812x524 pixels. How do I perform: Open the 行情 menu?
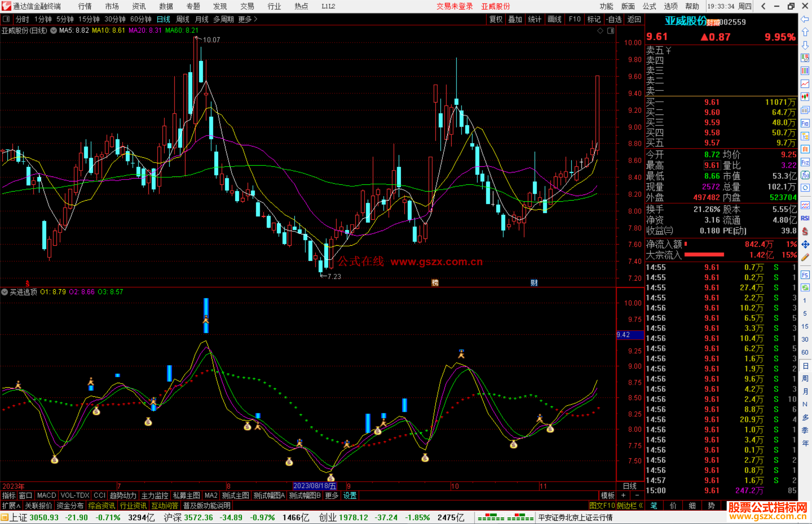click(x=85, y=6)
